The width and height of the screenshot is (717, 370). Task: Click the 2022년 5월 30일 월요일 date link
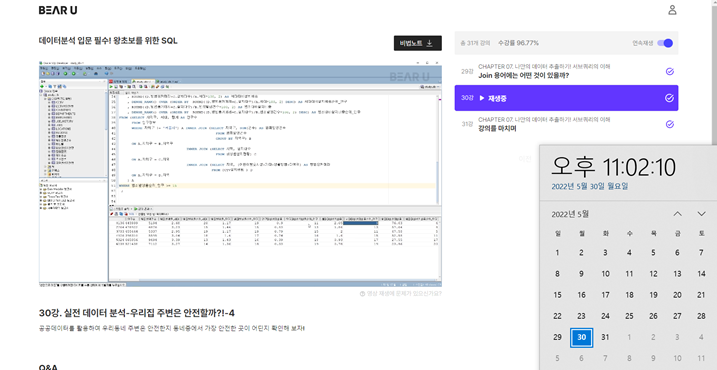tap(590, 186)
